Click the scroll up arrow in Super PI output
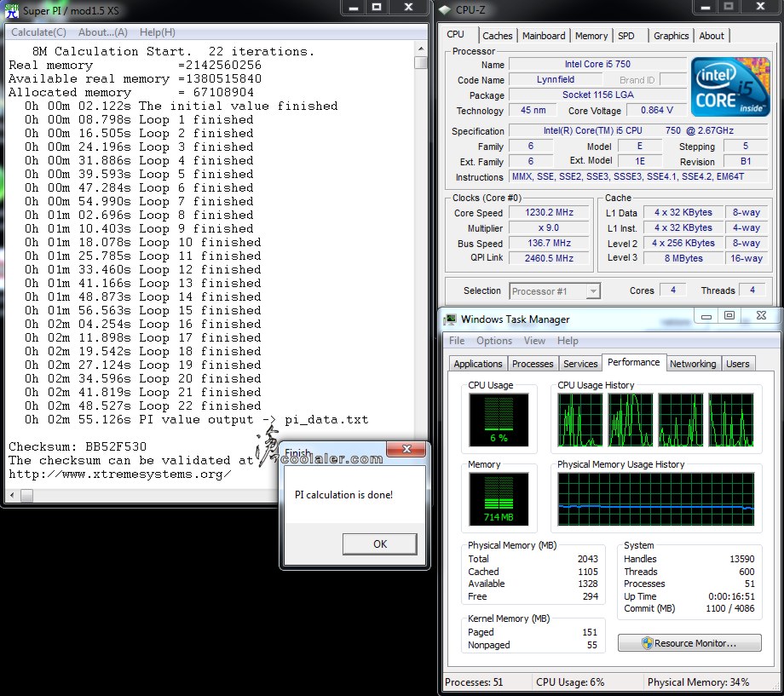The width and height of the screenshot is (784, 696). tap(421, 49)
